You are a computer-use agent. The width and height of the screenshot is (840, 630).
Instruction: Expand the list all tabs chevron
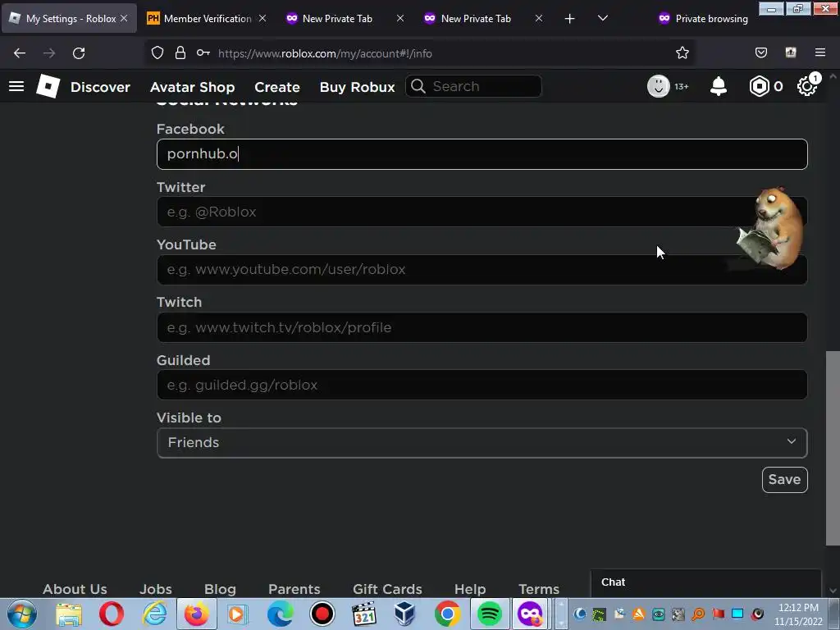[x=603, y=18]
